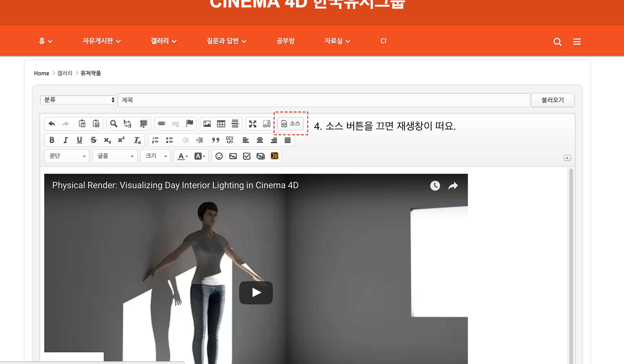Go to Home breadcrumb link
This screenshot has height=364, width=624.
coord(42,73)
